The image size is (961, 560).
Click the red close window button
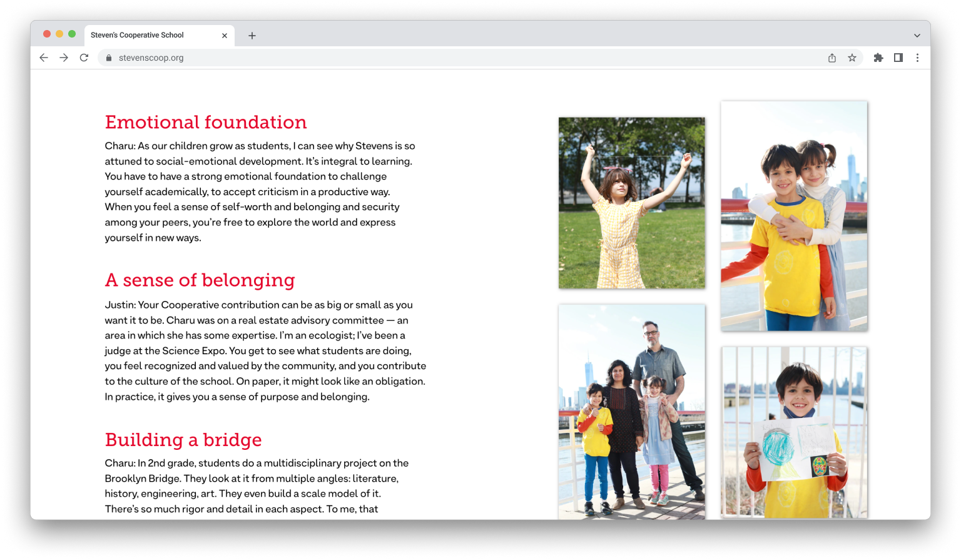click(47, 34)
